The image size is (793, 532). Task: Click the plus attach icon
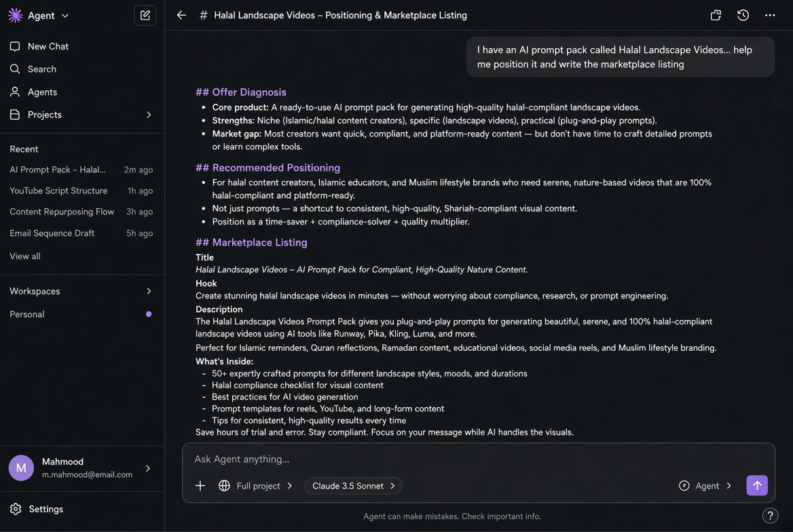tap(200, 485)
